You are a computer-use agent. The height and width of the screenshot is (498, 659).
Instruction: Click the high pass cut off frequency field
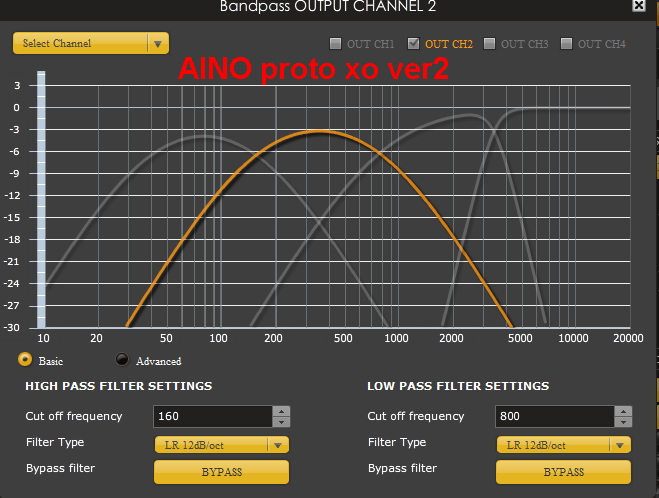(x=213, y=416)
